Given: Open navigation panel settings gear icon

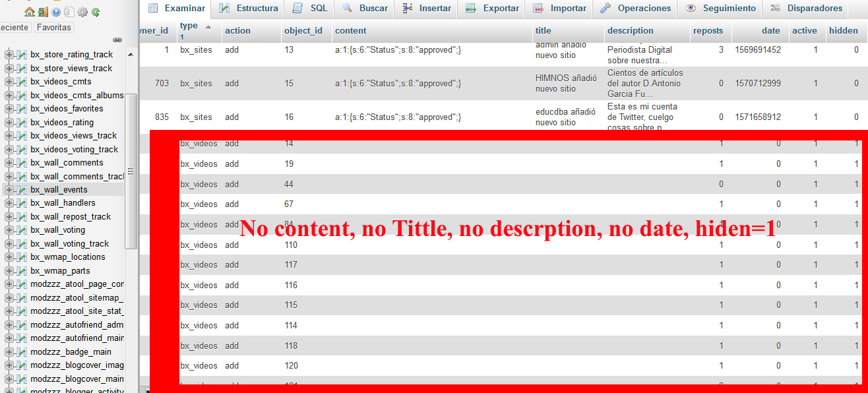Looking at the screenshot, I should [x=82, y=12].
